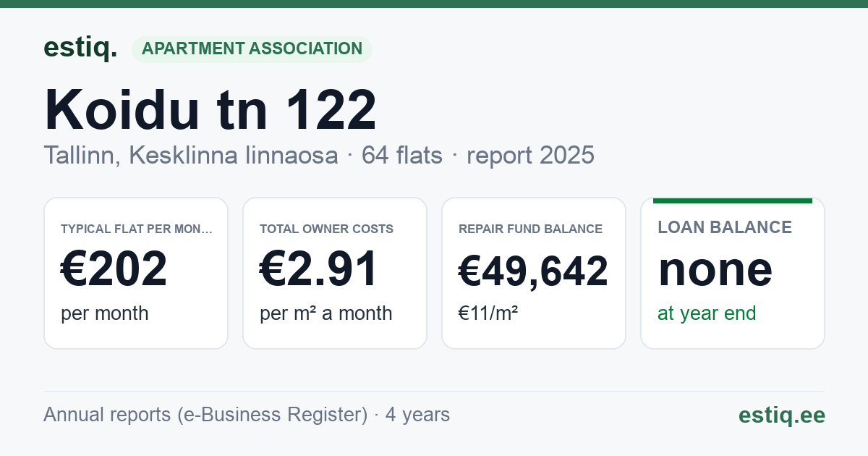Screen dimensions: 868x456
Task: Click 'per month' under €202
Action: 105,313
